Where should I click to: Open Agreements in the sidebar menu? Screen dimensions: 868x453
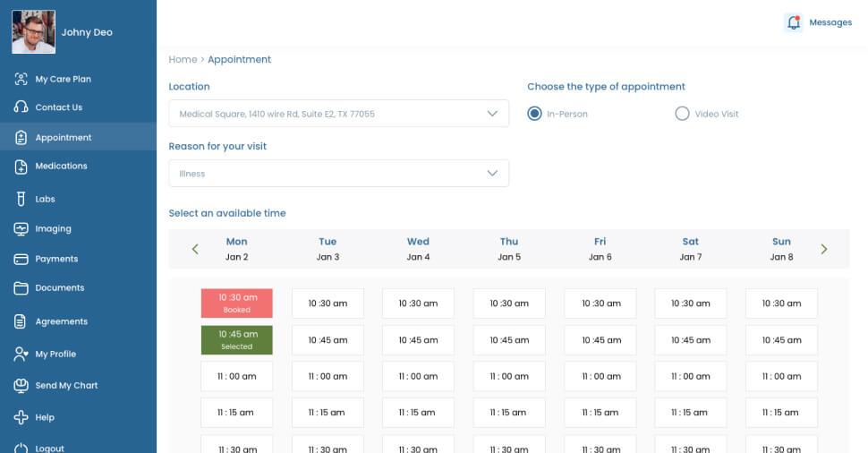[61, 321]
